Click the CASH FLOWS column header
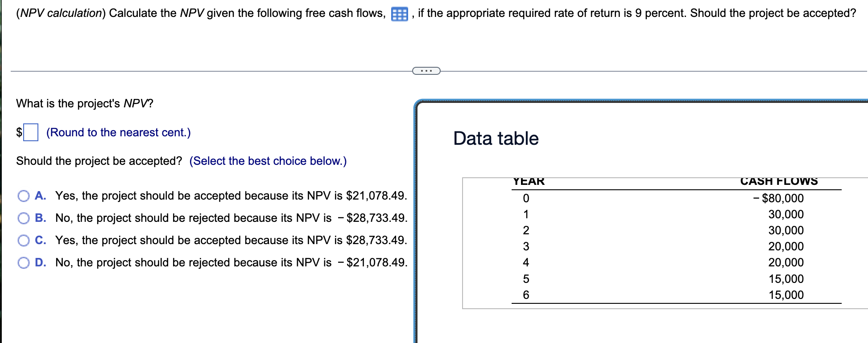The image size is (868, 343). (x=778, y=181)
